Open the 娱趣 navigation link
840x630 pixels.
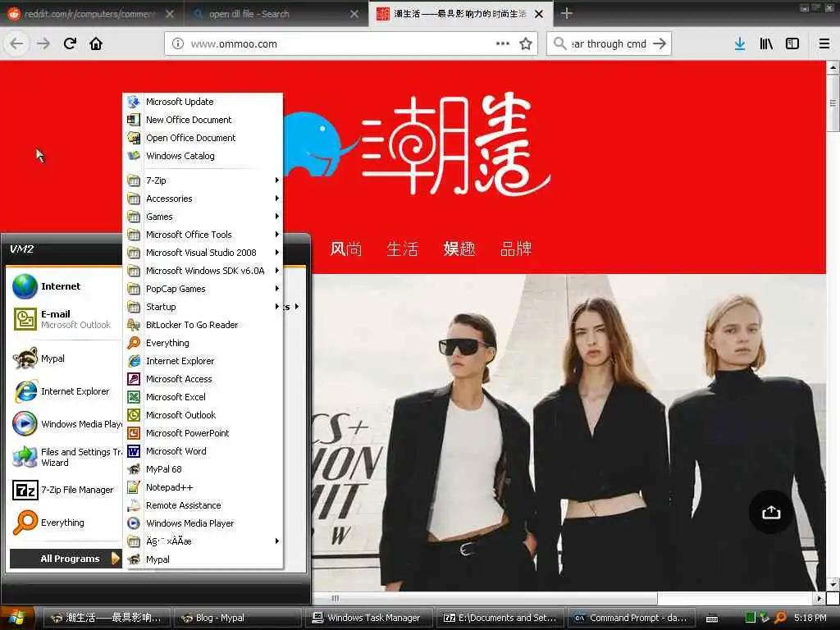(x=459, y=249)
